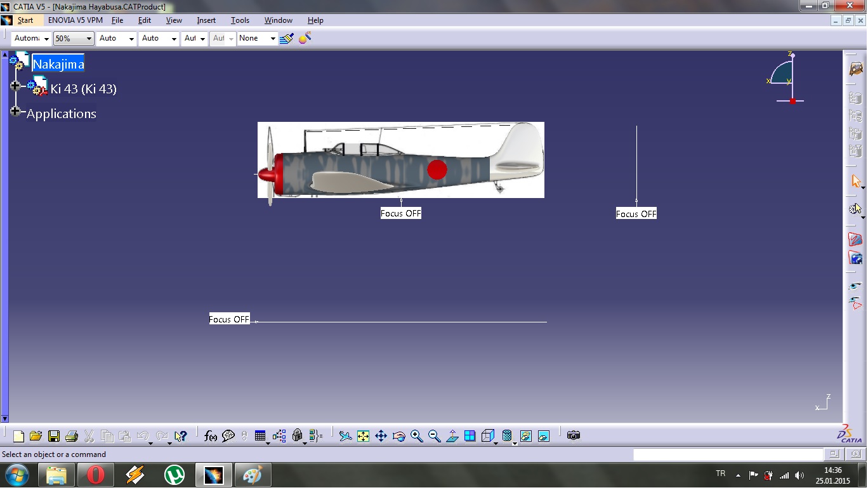Select the Ki 43 (Ki 43) tree item

pos(84,89)
